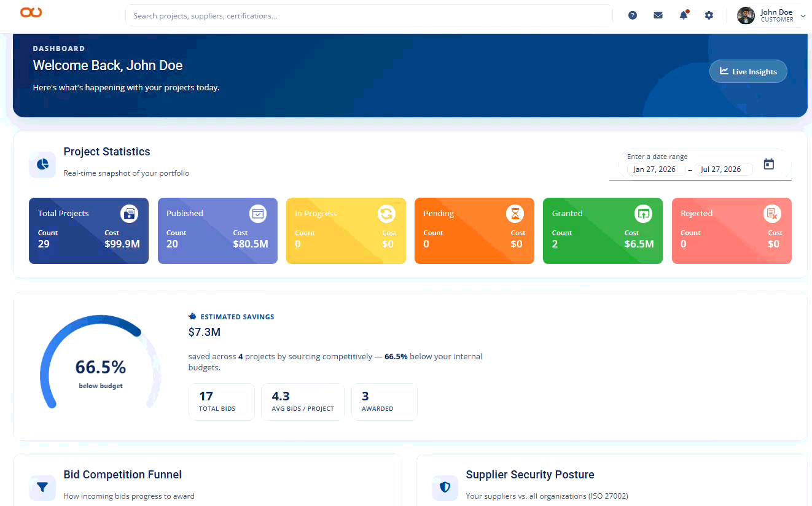Viewport: 812px width, 506px height.
Task: Expand the John Doe user menu chevron
Action: pyautogui.click(x=803, y=16)
